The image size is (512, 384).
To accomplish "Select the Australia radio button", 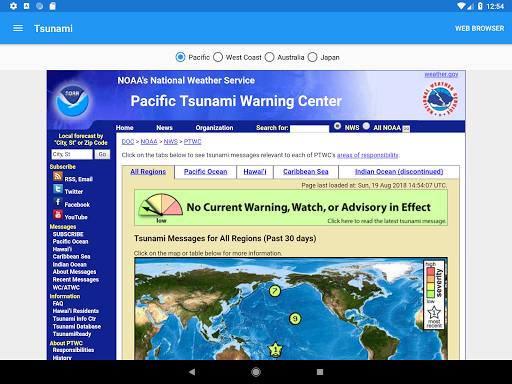I will pyautogui.click(x=269, y=57).
